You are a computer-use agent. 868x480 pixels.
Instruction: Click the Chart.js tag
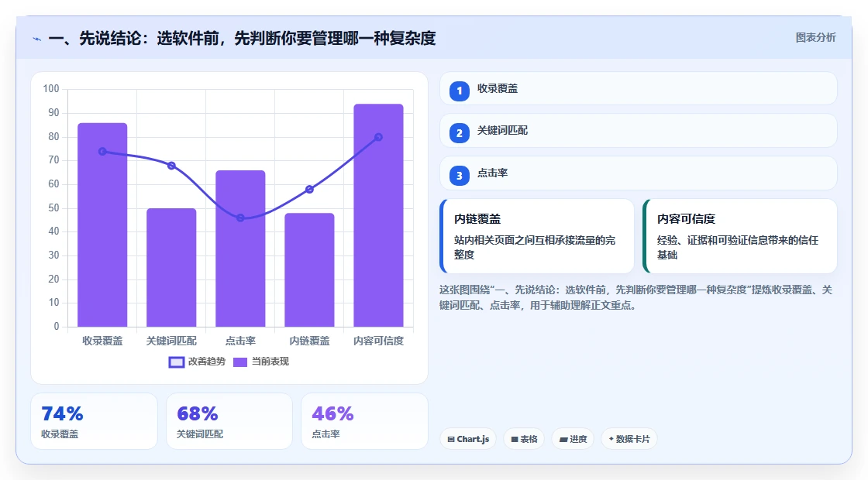coord(468,439)
